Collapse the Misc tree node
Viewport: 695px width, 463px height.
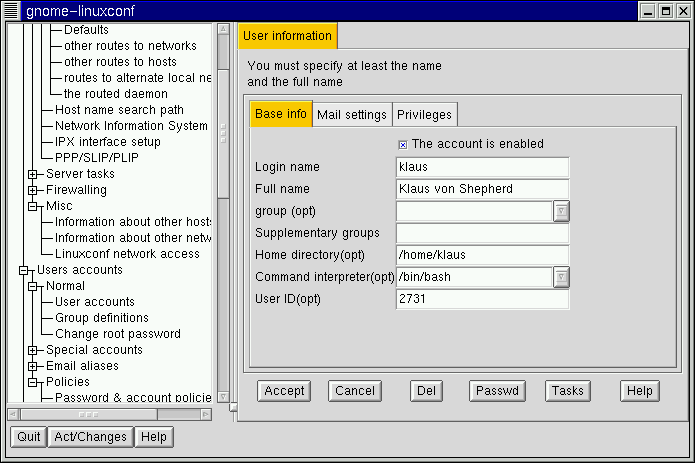(33, 206)
